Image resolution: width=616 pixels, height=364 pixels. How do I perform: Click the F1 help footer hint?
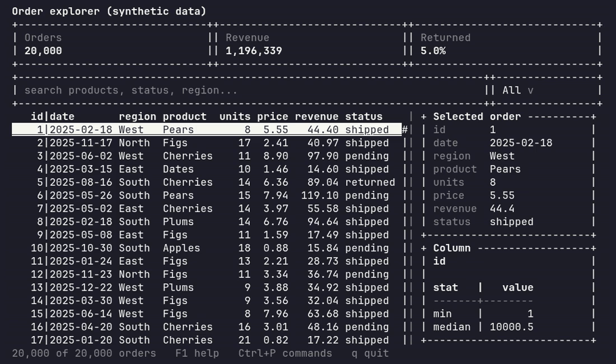197,353
